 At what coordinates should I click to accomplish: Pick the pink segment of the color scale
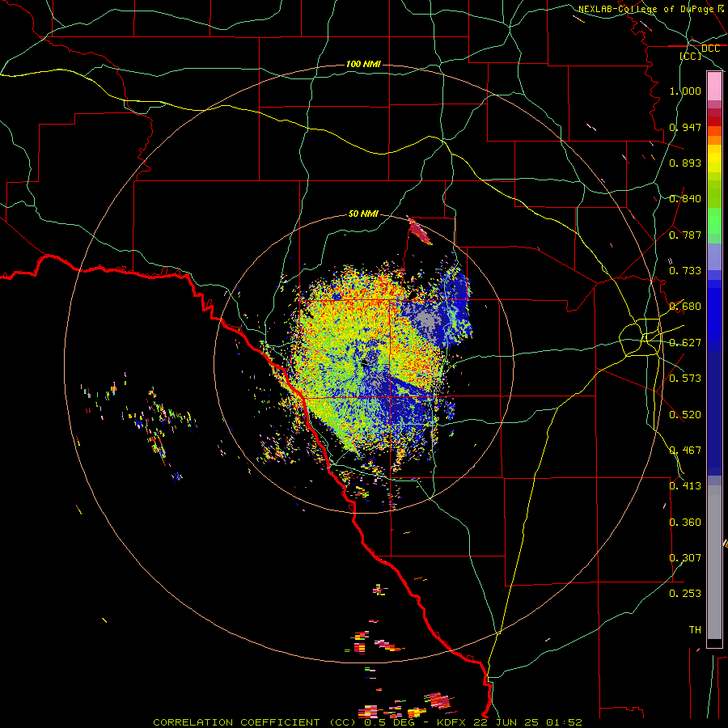click(714, 87)
